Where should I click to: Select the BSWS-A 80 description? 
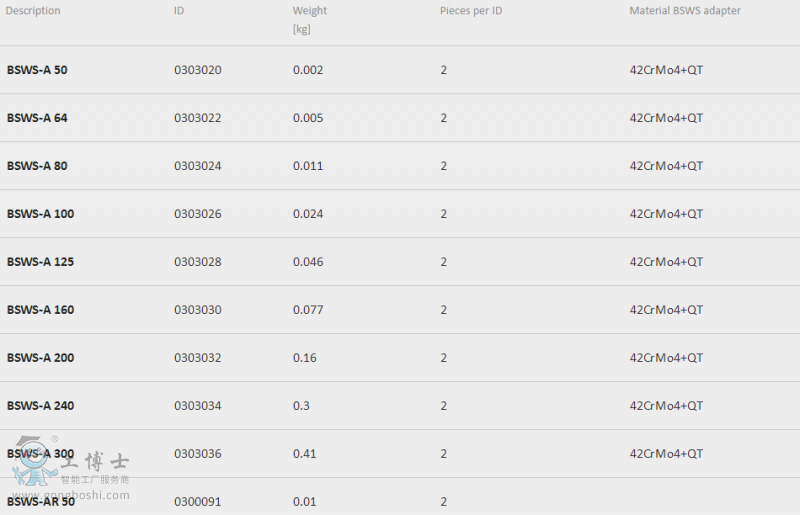click(x=37, y=166)
